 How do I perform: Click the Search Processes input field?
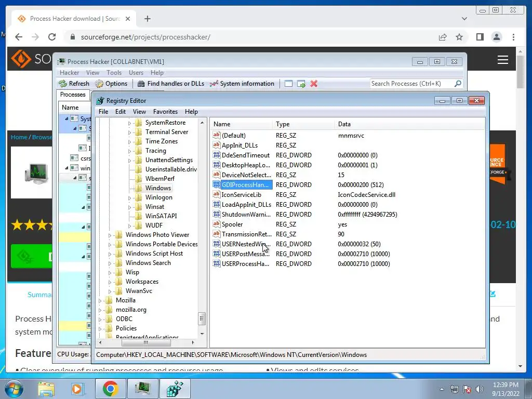point(412,84)
